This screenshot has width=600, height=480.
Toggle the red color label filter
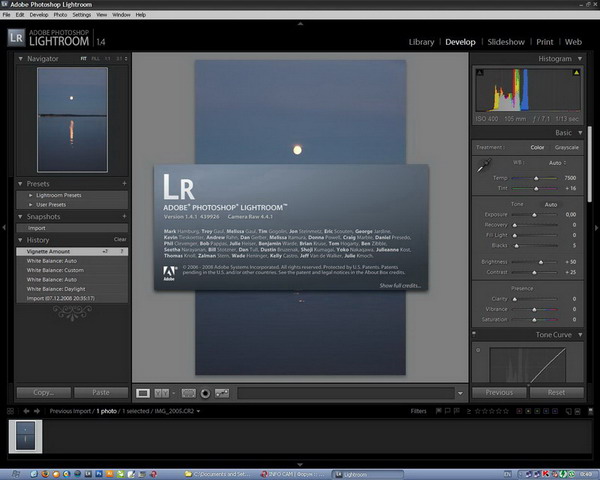click(519, 411)
